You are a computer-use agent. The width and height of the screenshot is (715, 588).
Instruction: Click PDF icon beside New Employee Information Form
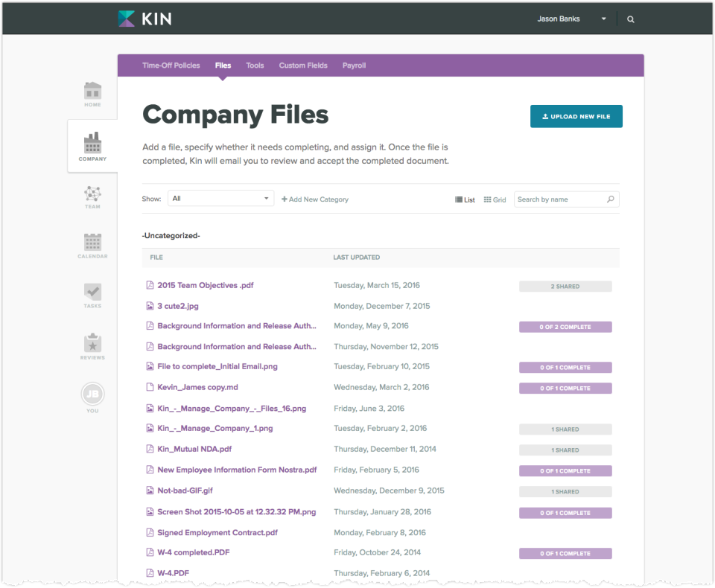click(x=150, y=470)
